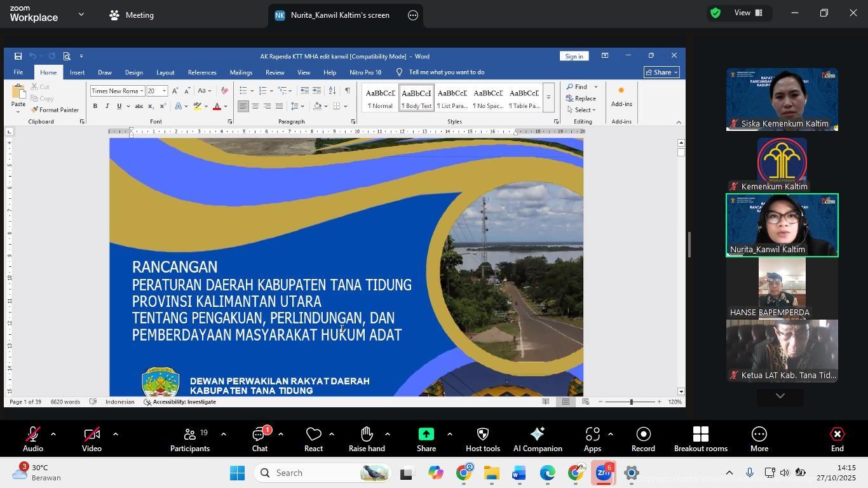
Task: Open the Insert ribbon tab
Action: tap(77, 72)
